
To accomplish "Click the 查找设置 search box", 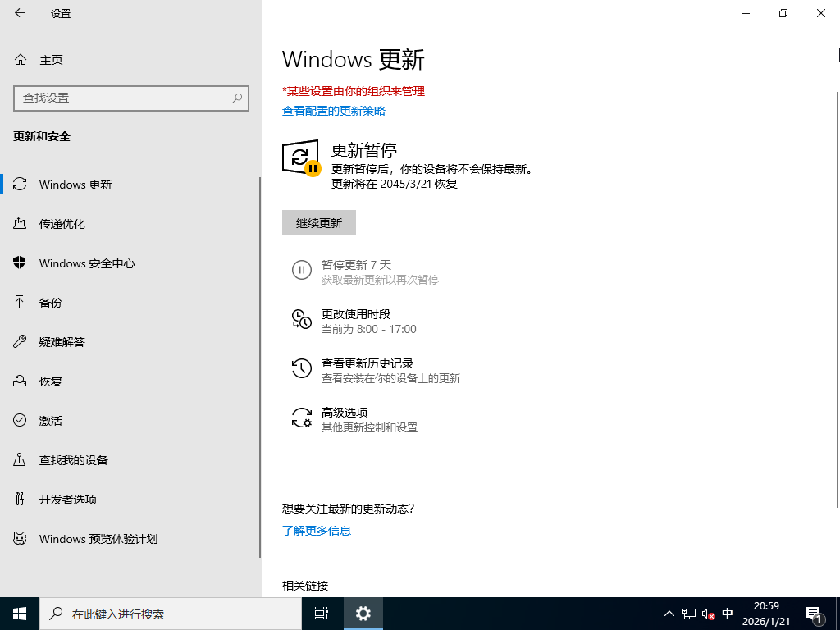I will pos(131,98).
